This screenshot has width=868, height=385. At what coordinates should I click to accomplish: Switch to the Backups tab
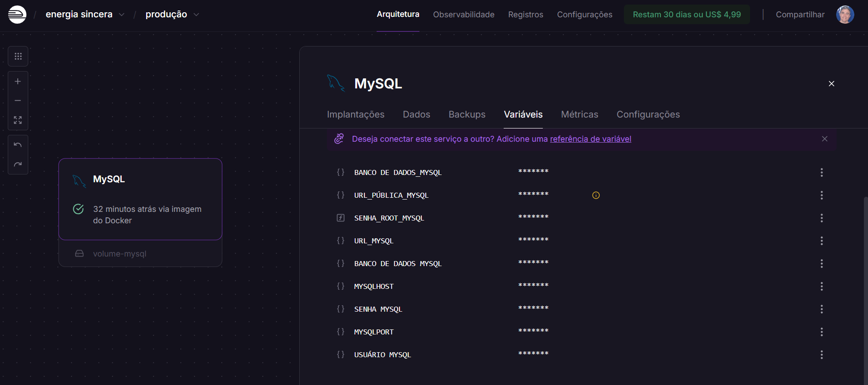(x=467, y=114)
